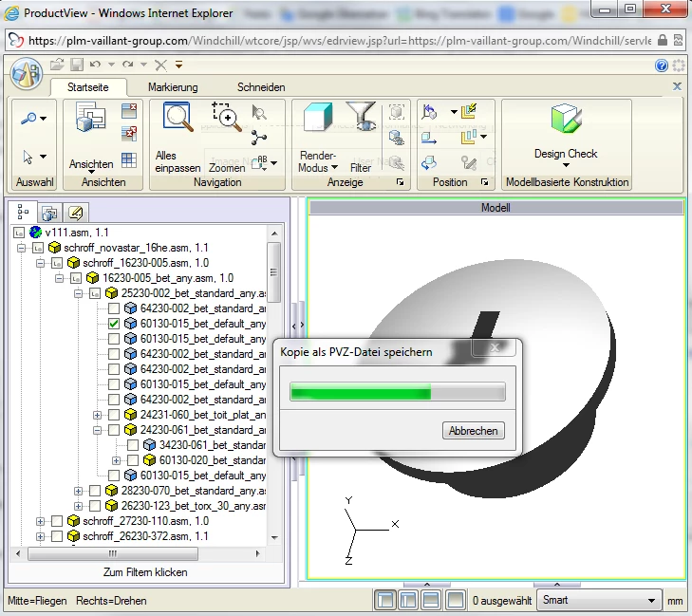Click Zum Filtern klicken below tree
Viewport: 692px width, 616px height.
[145, 572]
